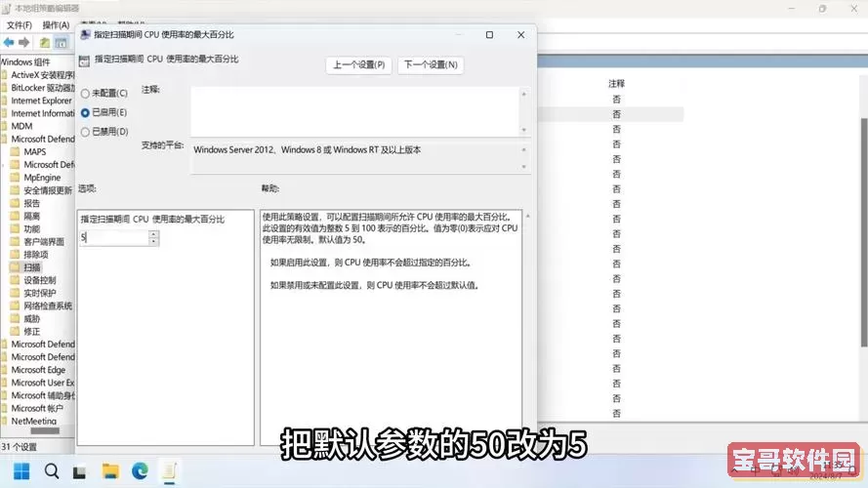Close the CPU usage policy dialog
The height and width of the screenshot is (488, 868).
tap(521, 35)
